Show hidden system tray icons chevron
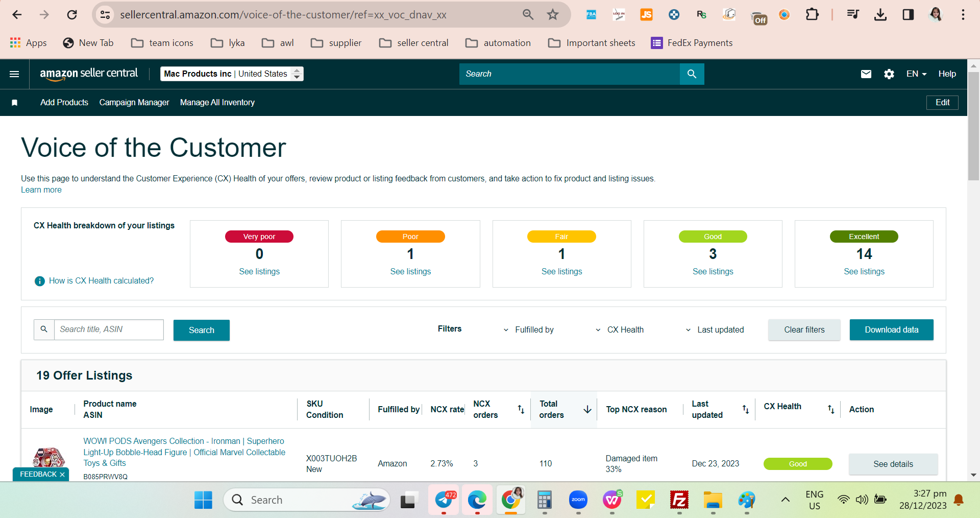The image size is (980, 518). [x=786, y=500]
